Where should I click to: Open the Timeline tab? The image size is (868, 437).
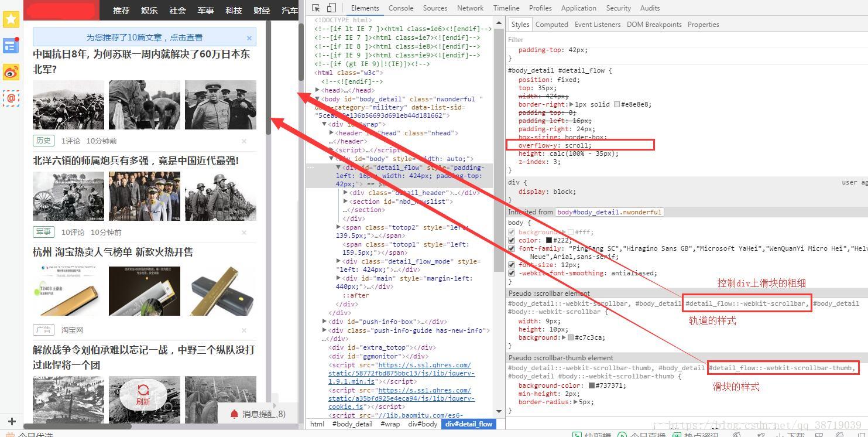(506, 8)
